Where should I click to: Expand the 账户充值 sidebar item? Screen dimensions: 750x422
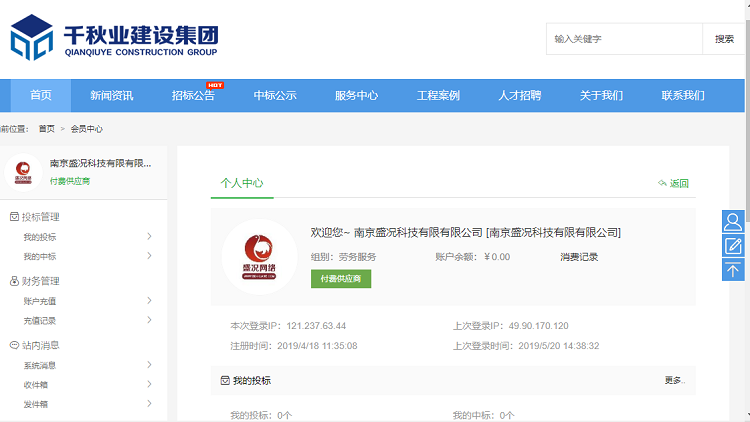tap(149, 301)
